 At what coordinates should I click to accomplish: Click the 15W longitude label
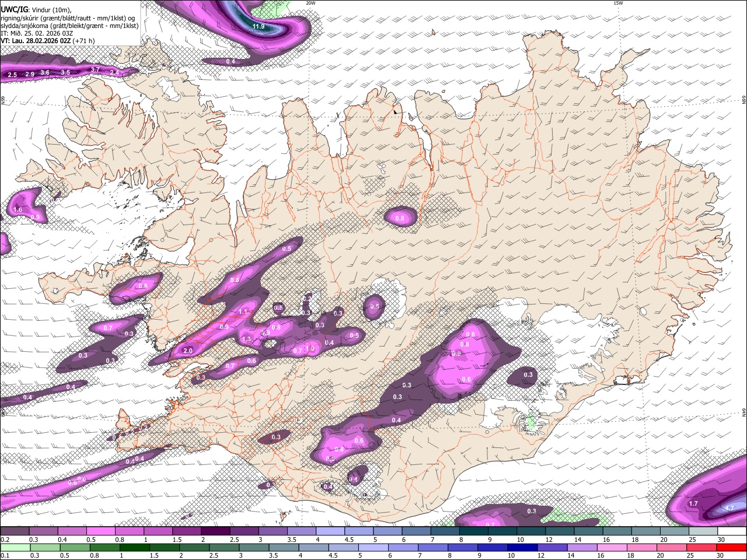(x=618, y=3)
